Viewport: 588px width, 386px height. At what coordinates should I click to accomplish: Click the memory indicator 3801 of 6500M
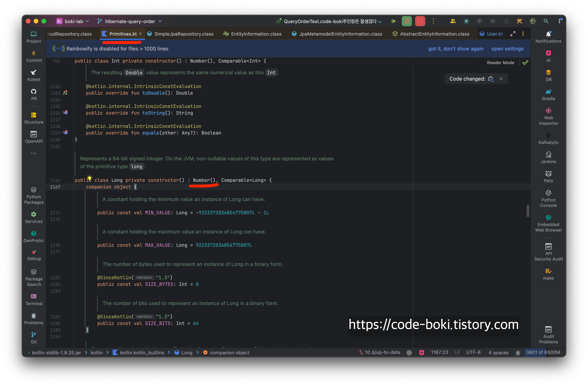(x=543, y=352)
